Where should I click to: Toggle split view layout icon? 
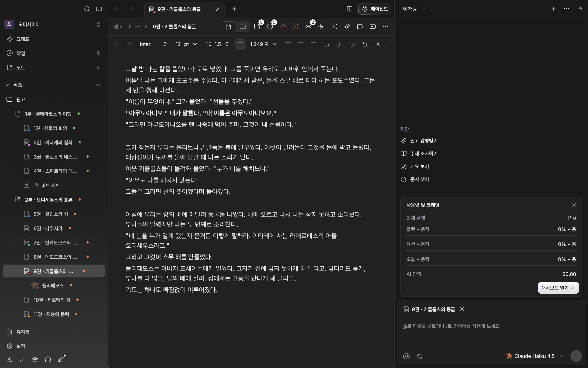[349, 9]
